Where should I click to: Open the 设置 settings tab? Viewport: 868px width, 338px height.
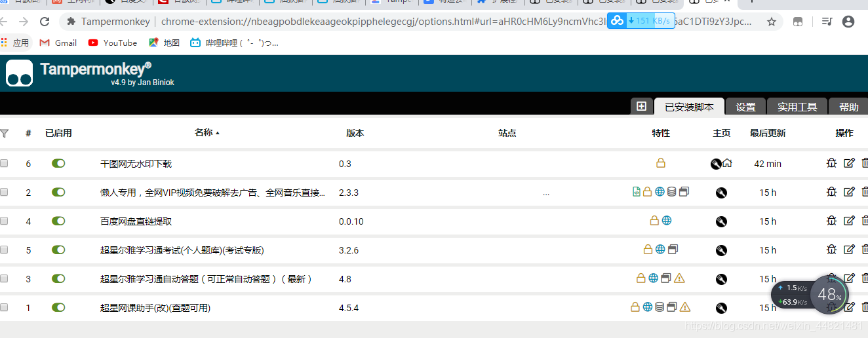[x=745, y=107]
